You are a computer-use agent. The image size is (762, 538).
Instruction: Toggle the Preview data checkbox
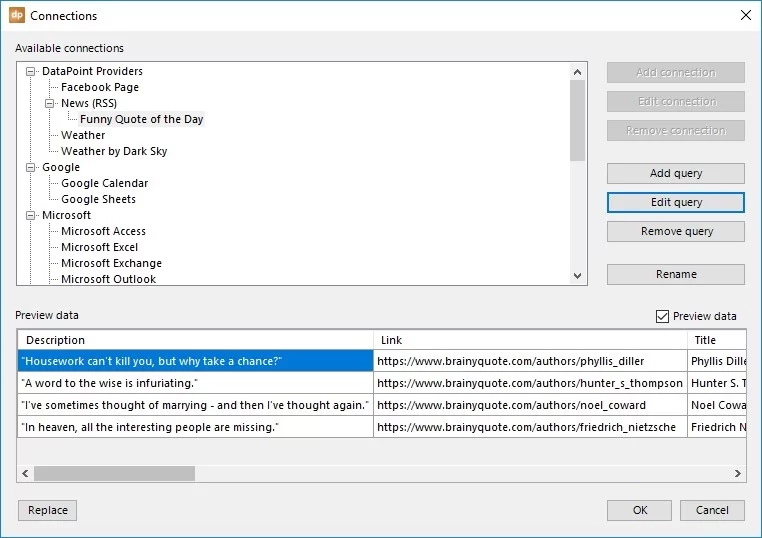point(662,316)
